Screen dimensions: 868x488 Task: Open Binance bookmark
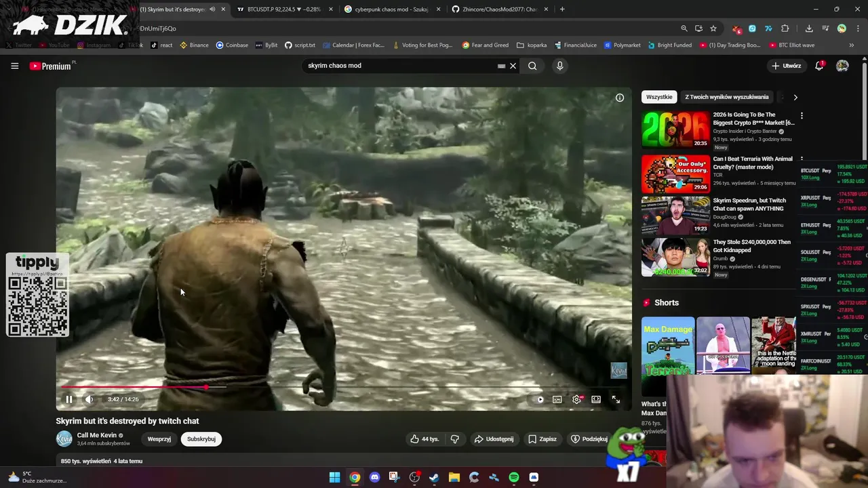[x=194, y=45]
